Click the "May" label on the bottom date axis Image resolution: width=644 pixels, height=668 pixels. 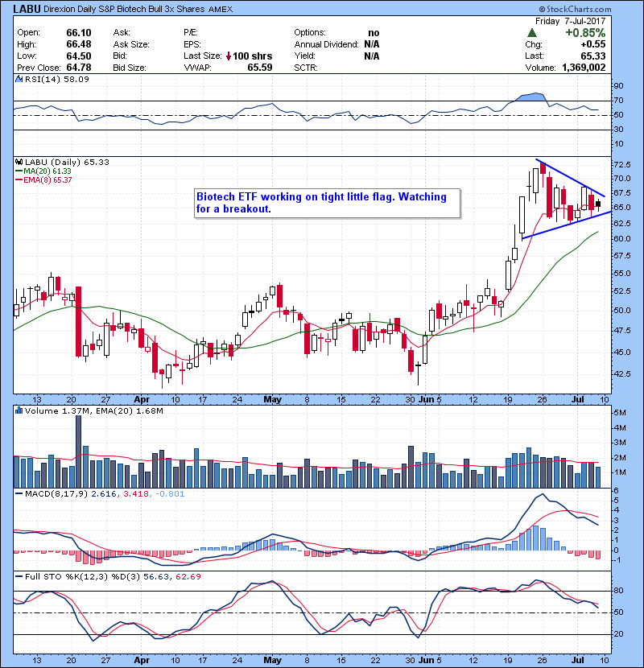272,660
